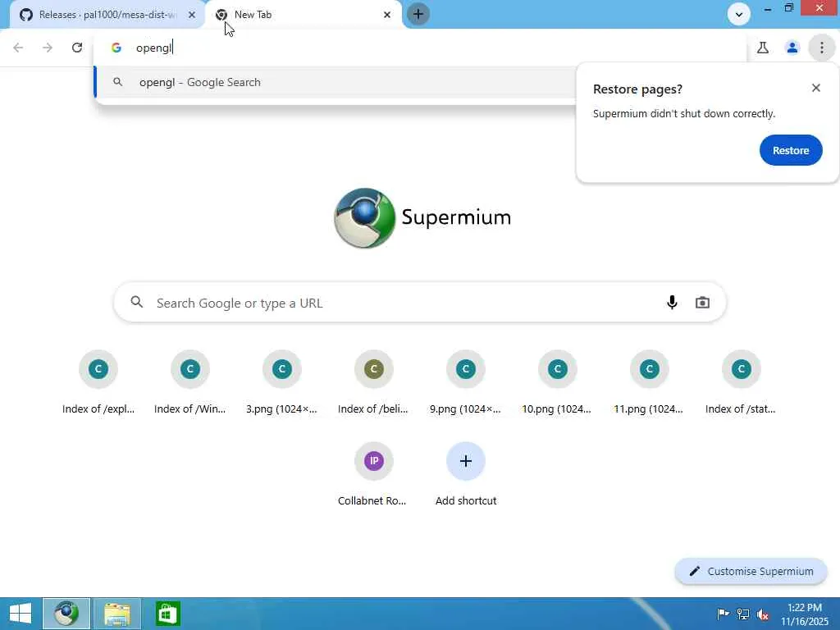Click the Add shortcut plus tile
This screenshot has height=630, width=840.
pyautogui.click(x=466, y=473)
